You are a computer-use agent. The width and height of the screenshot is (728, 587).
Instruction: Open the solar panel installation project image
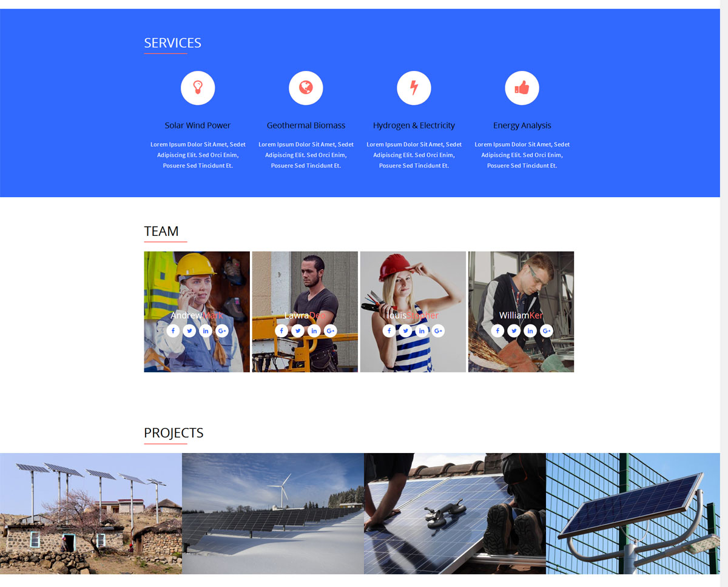(x=455, y=514)
